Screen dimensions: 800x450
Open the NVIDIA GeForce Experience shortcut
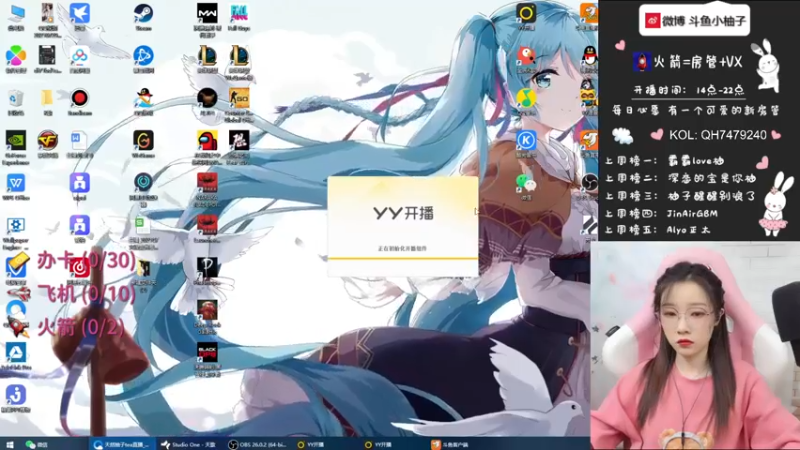(16, 140)
